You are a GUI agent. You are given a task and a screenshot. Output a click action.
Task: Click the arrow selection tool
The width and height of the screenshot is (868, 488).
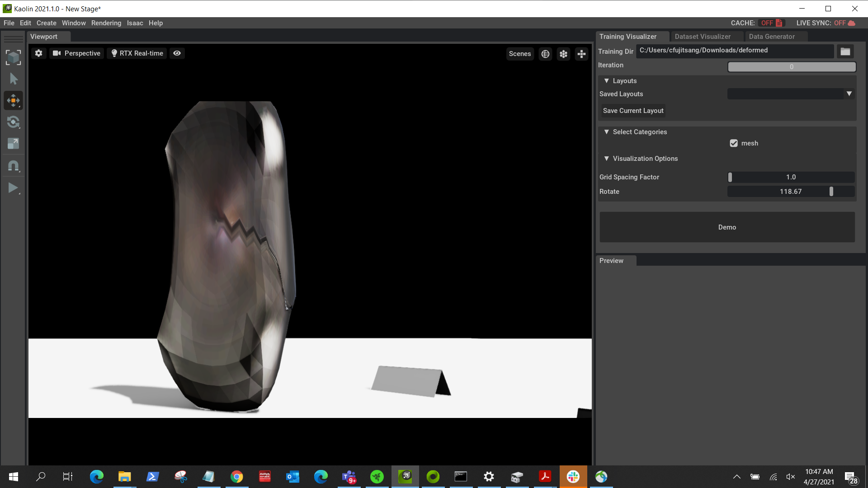point(13,79)
